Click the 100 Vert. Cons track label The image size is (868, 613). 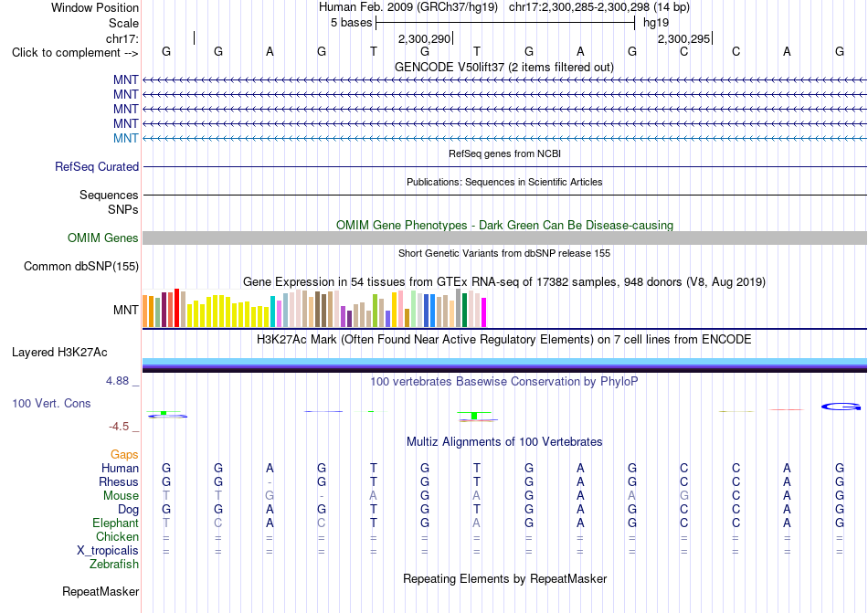coord(51,403)
